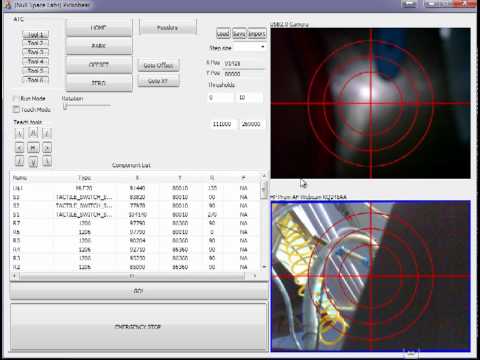This screenshot has height=360, width=480.
Task: Open the Feeders button
Action: coord(168,28)
